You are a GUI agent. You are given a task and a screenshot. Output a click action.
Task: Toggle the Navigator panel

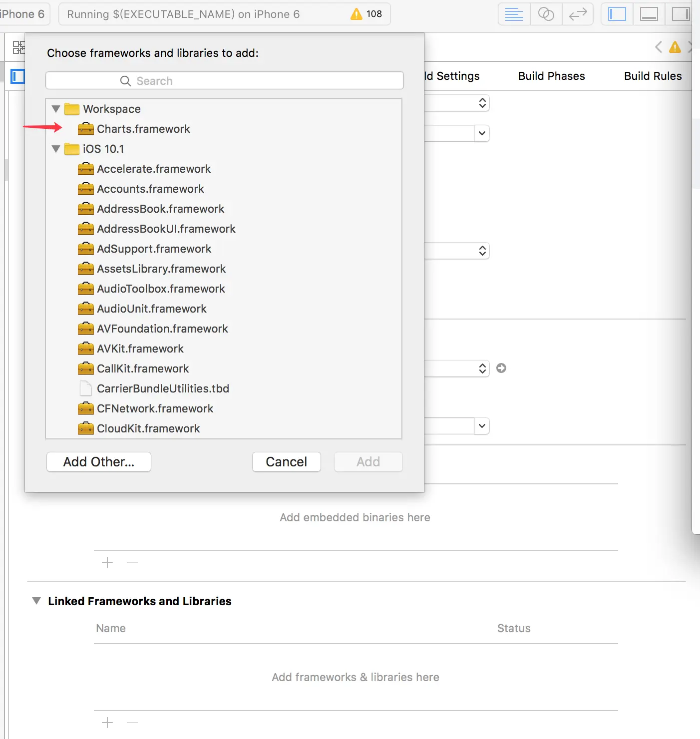617,14
